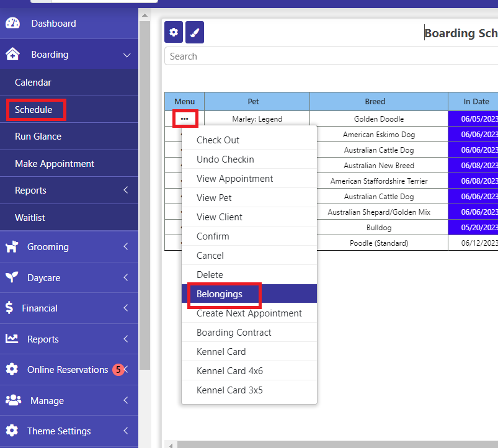Select Belongings from the context menu
Screen dimensions: 498x448
pyautogui.click(x=220, y=294)
